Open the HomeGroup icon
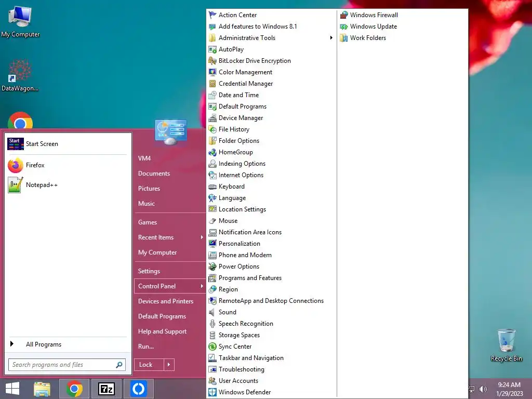 212,152
